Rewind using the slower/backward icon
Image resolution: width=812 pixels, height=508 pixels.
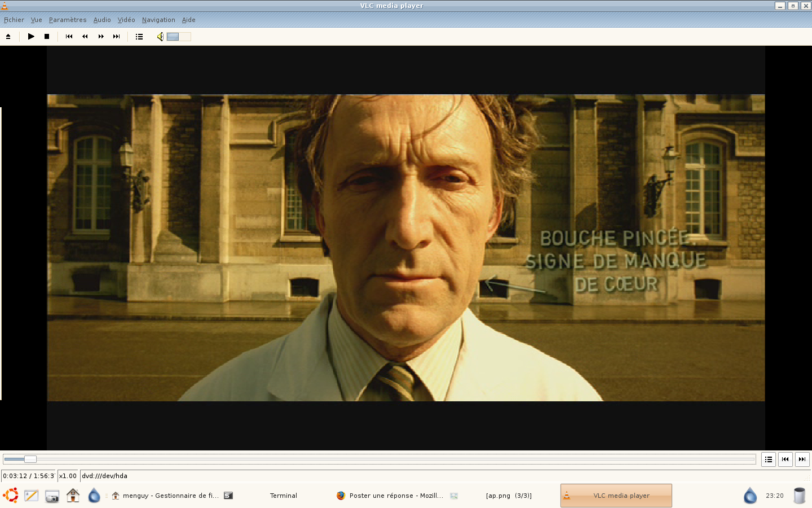pos(85,37)
